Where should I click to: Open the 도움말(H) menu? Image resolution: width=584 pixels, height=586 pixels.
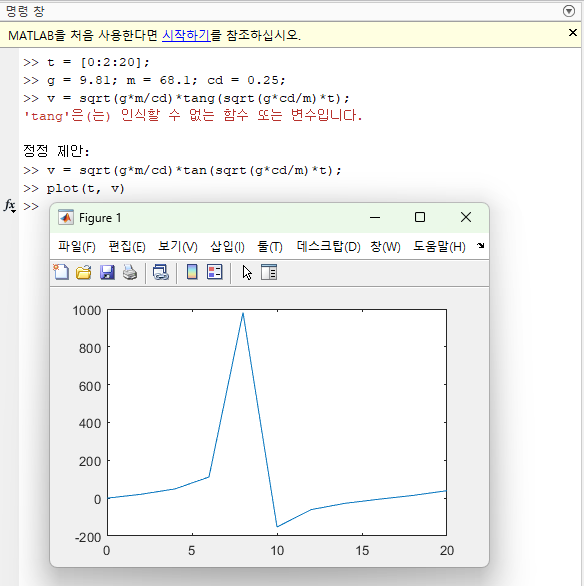[x=439, y=247]
